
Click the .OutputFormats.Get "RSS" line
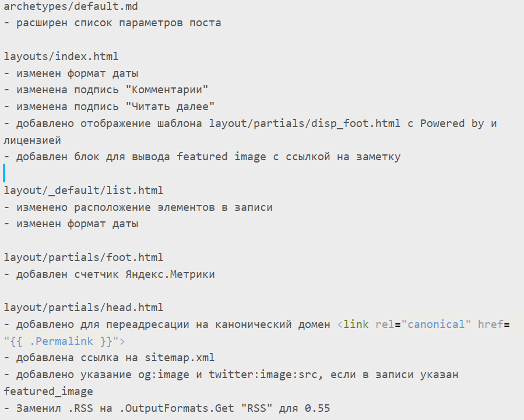click(x=167, y=408)
